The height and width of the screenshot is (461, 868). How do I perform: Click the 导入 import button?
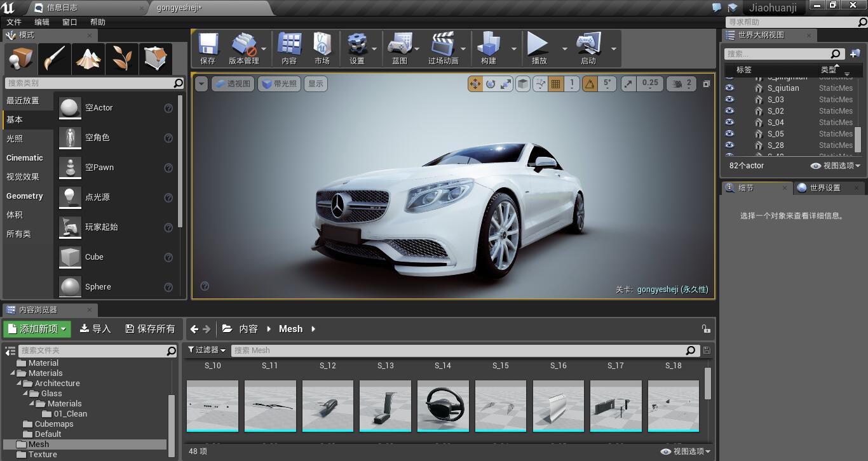95,329
